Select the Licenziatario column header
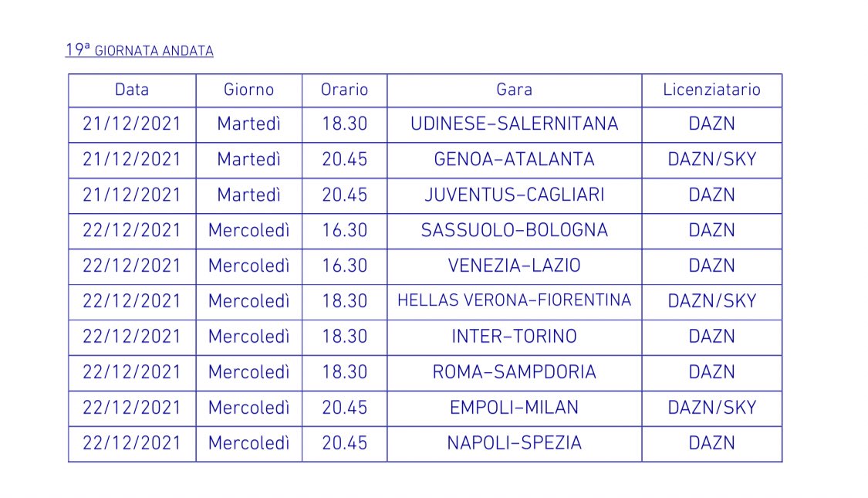 pyautogui.click(x=711, y=90)
